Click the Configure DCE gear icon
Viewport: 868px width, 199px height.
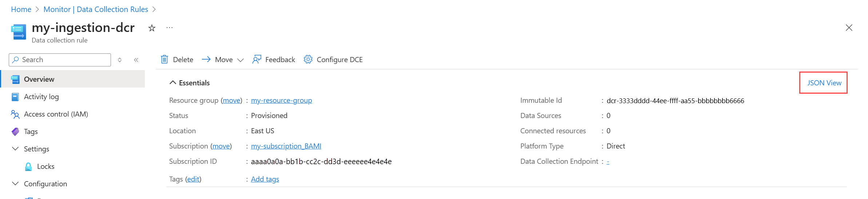tap(308, 59)
